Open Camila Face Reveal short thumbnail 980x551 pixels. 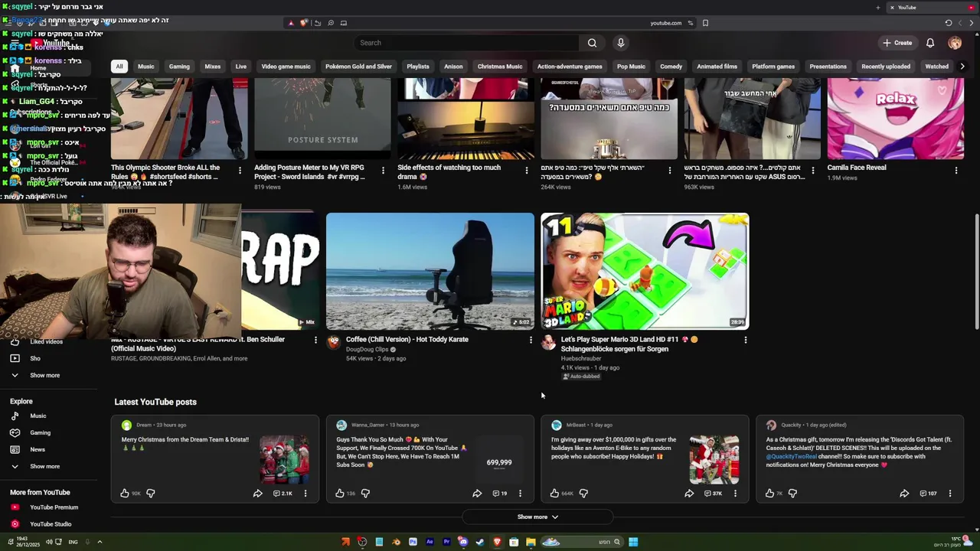tap(895, 119)
